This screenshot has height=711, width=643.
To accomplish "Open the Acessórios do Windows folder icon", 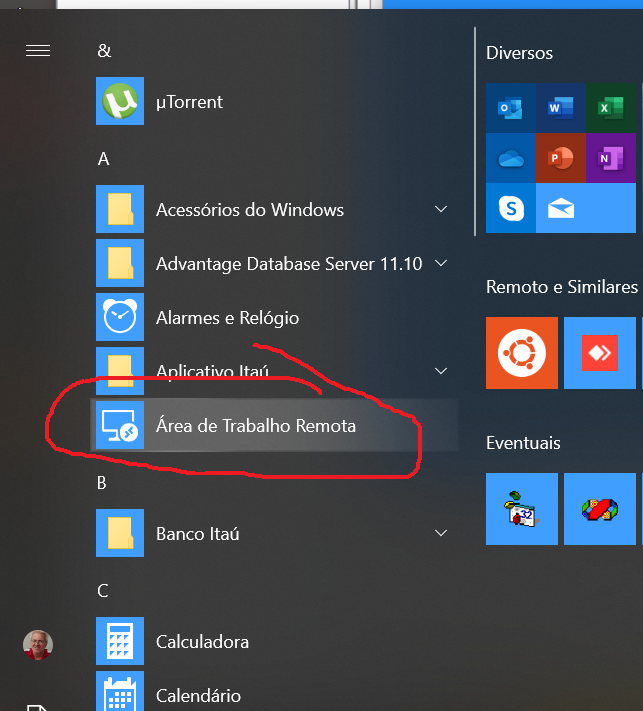I will pos(120,209).
